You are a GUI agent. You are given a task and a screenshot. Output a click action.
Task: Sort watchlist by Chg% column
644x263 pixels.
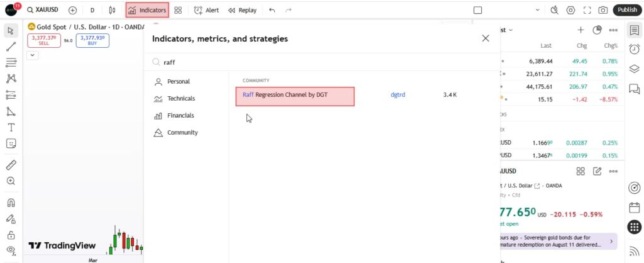[x=611, y=45]
